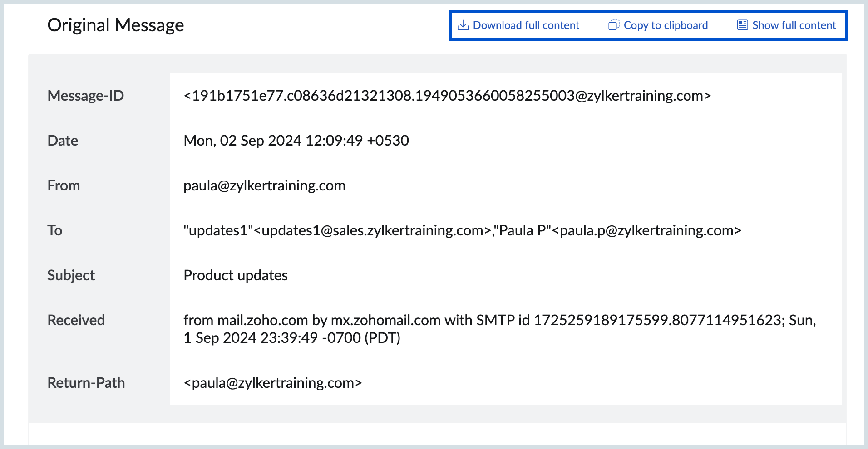Screen dimensions: 868x449
Task: Click the Original Message heading
Action: 116,25
